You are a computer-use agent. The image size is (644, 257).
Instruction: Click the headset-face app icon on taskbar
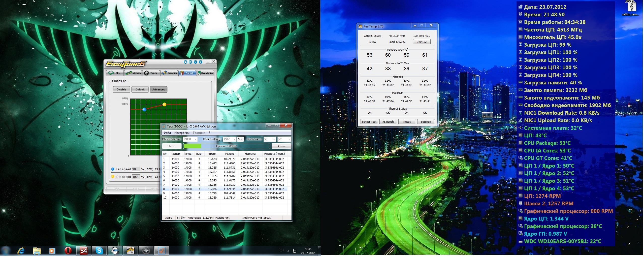click(x=115, y=251)
